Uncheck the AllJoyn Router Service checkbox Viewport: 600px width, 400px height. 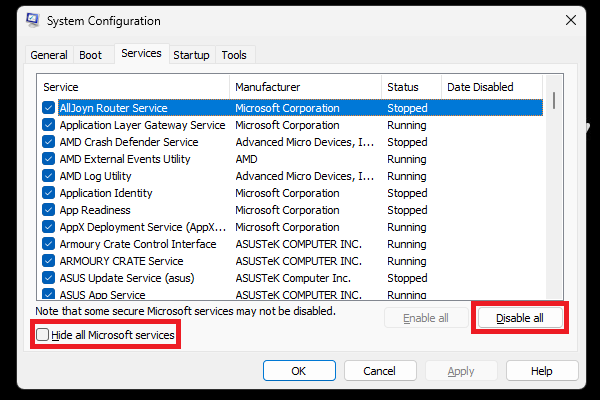tap(48, 108)
